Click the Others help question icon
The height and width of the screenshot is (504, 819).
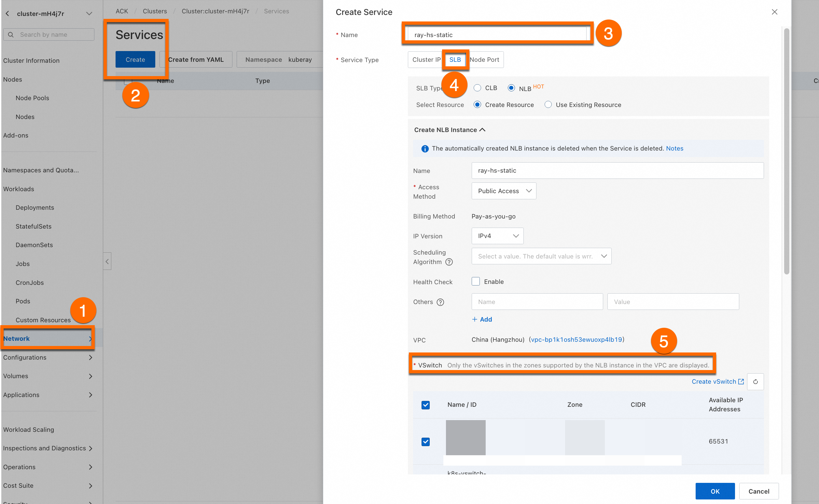click(440, 302)
